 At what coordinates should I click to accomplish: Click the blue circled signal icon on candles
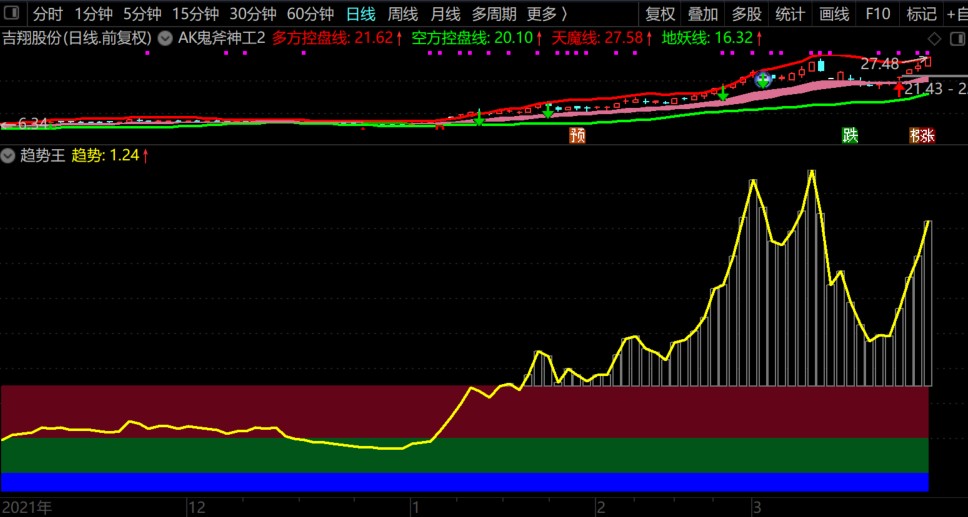[763, 80]
